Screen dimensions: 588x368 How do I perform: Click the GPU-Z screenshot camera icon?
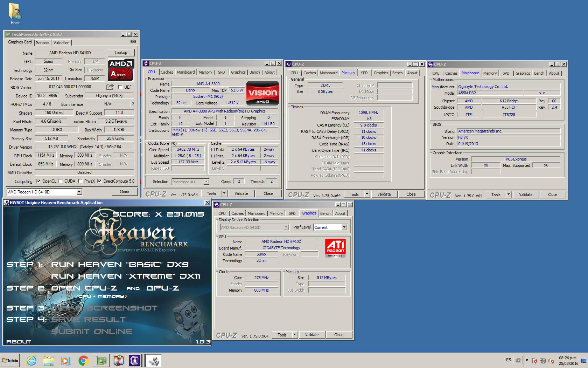click(x=133, y=42)
